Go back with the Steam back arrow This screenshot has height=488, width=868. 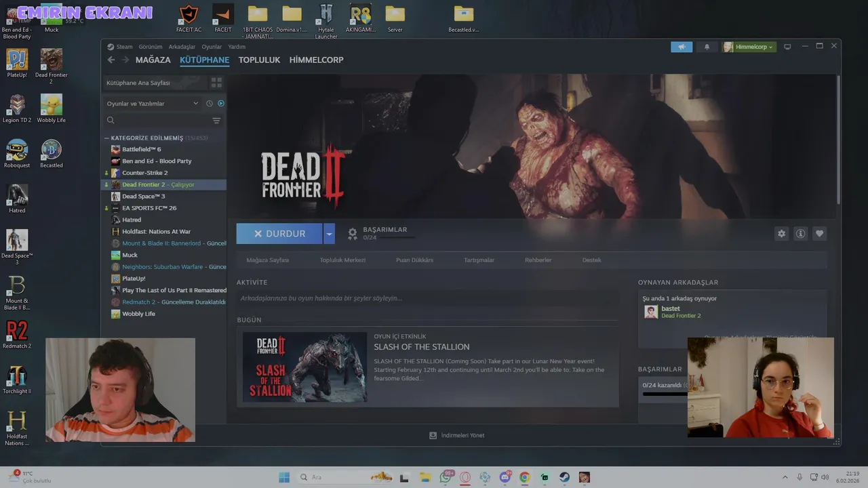pyautogui.click(x=111, y=60)
